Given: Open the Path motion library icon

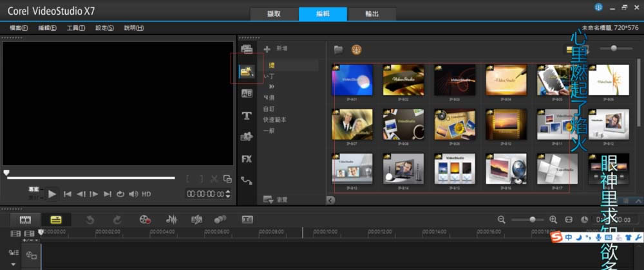Looking at the screenshot, I should (247, 181).
